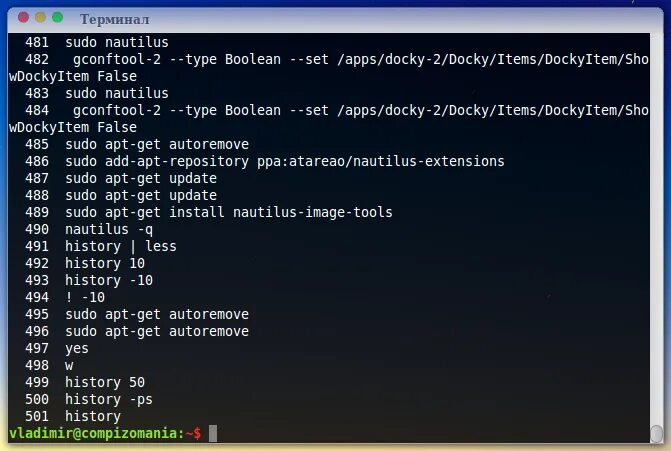Viewport: 671px width, 451px height.
Task: Select line 483 sudo nautilus
Action: [x=97, y=93]
